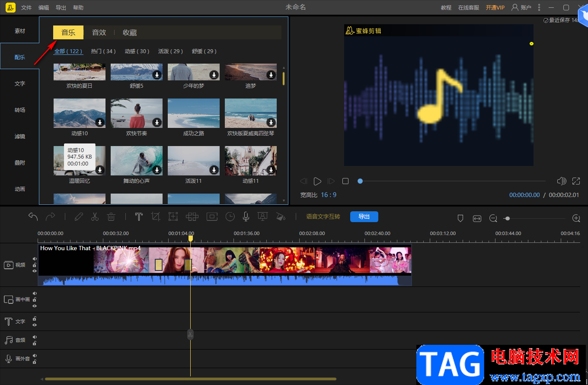588x385 pixels.
Task: Lock the 画外音 track
Action: [x=35, y=362]
